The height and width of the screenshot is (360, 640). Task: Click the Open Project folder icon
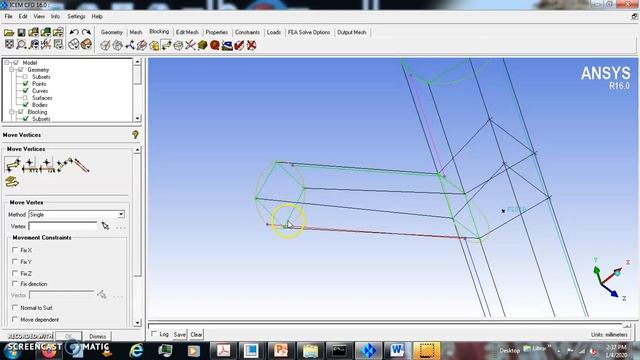(x=9, y=32)
